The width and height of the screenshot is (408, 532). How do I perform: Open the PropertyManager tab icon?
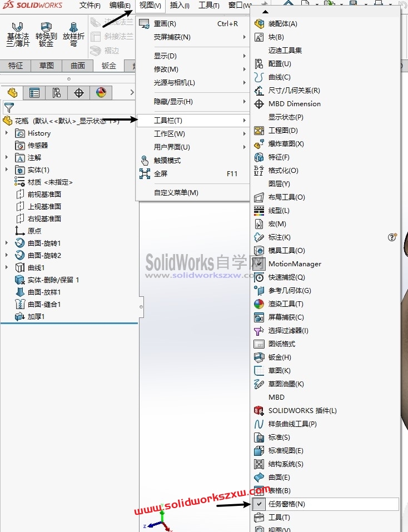click(x=34, y=93)
